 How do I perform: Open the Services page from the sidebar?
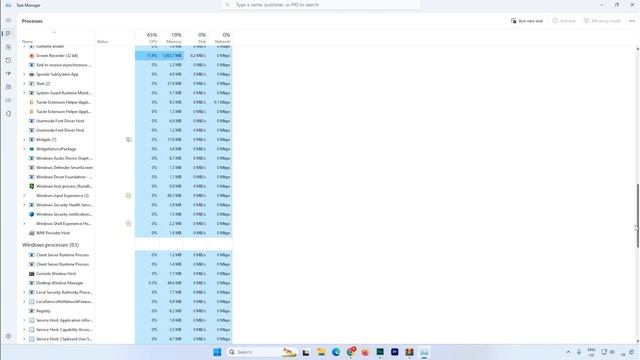pos(8,114)
